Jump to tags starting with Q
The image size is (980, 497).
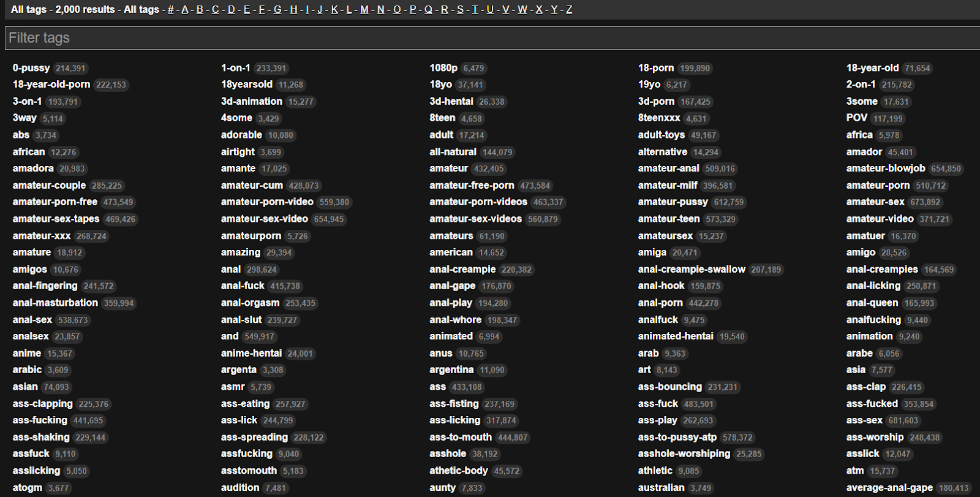428,10
